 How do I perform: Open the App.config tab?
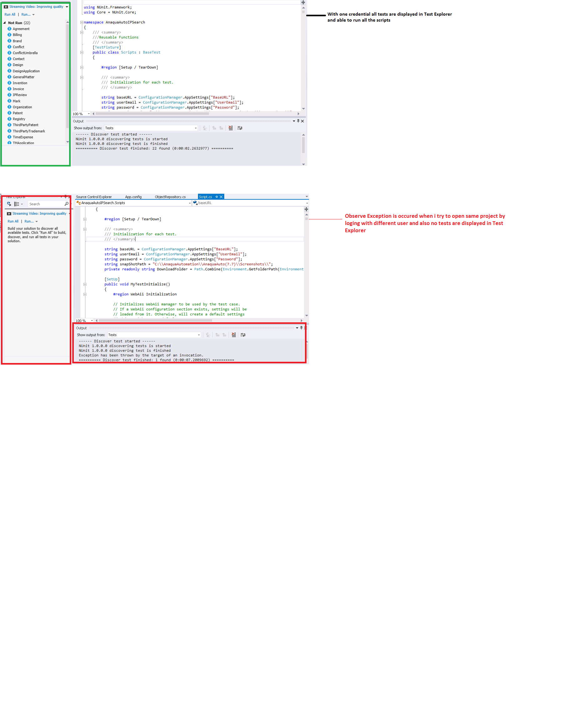click(133, 197)
